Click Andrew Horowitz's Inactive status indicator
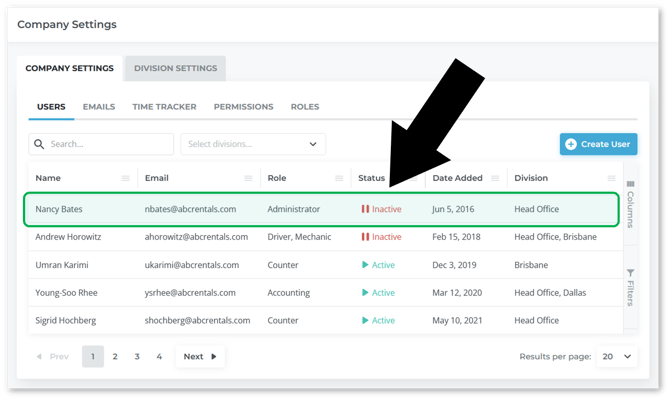Viewport: 670px width, 400px height. [381, 237]
